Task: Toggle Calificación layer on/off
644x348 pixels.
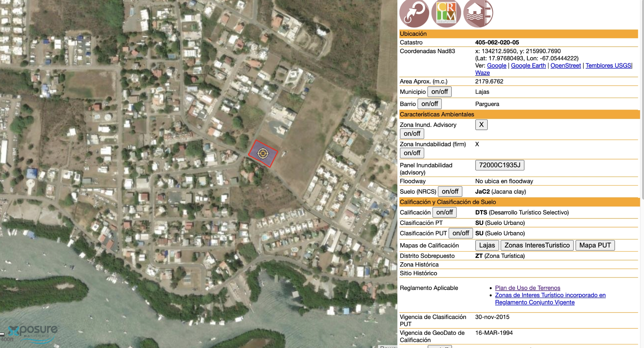Action: pyautogui.click(x=444, y=212)
